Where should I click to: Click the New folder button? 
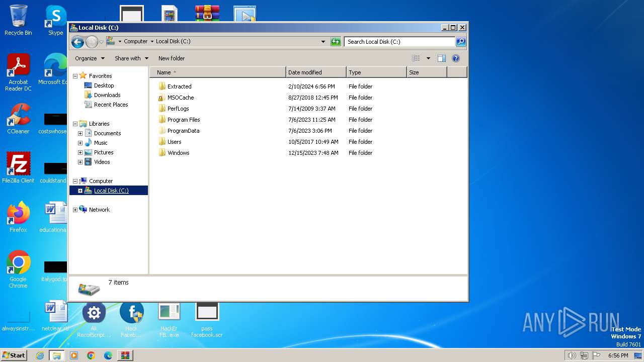tap(172, 58)
